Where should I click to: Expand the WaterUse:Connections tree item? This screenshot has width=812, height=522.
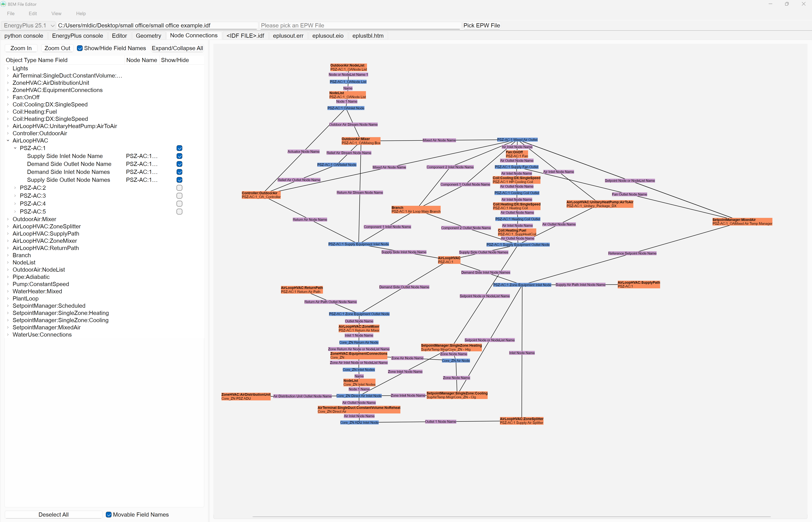click(x=8, y=335)
